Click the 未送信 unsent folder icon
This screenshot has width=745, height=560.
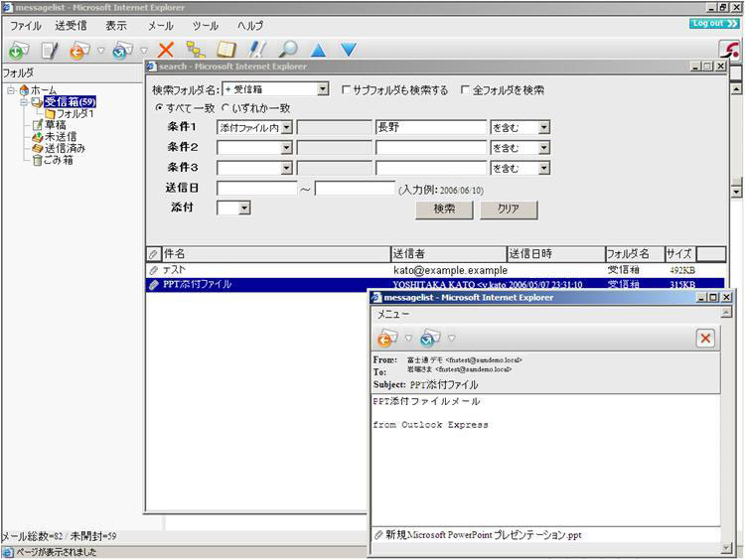[37, 137]
